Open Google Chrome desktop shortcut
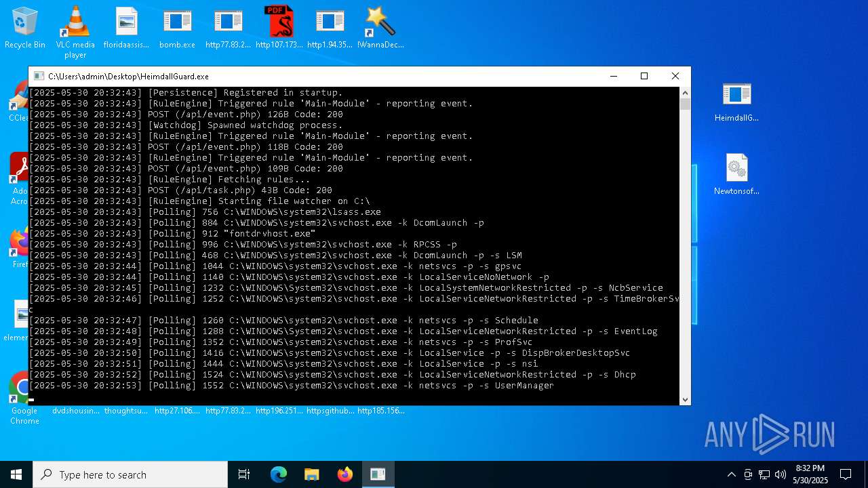 pos(24,399)
